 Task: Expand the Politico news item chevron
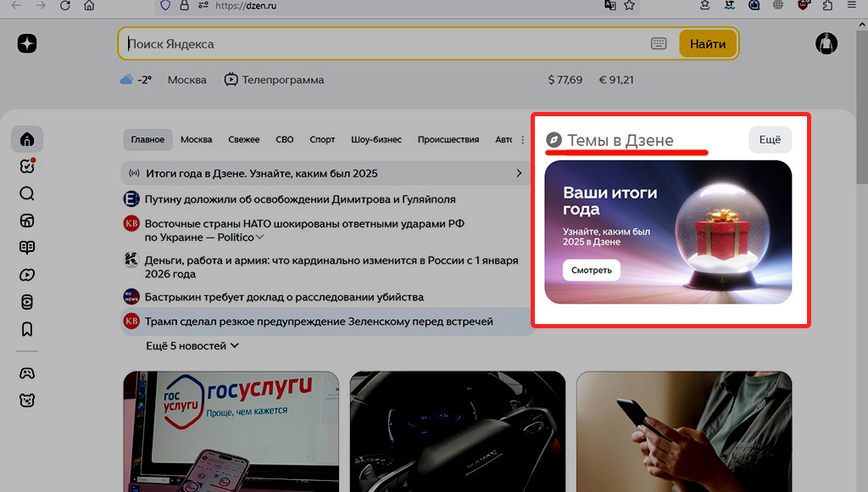pos(259,238)
